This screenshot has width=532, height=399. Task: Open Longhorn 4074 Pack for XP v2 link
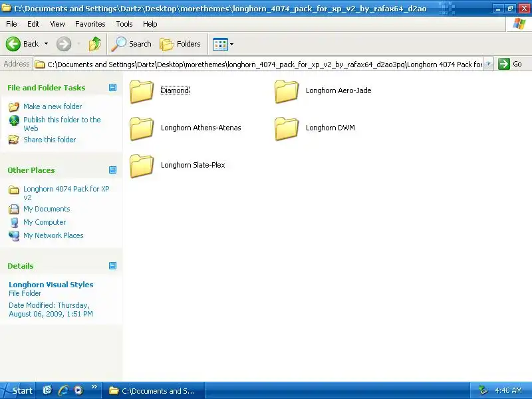coord(66,193)
